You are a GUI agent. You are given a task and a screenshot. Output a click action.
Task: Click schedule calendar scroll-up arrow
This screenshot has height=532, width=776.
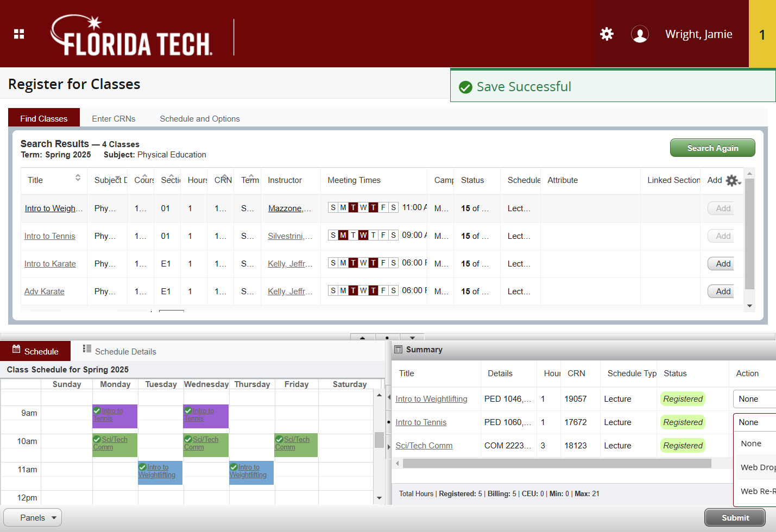(379, 395)
